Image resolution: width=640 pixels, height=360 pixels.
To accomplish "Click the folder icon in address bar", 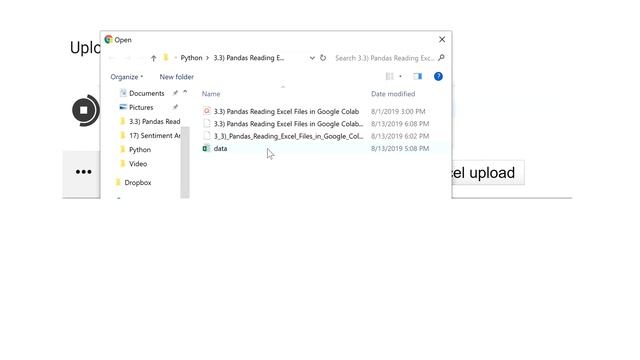I will (166, 58).
